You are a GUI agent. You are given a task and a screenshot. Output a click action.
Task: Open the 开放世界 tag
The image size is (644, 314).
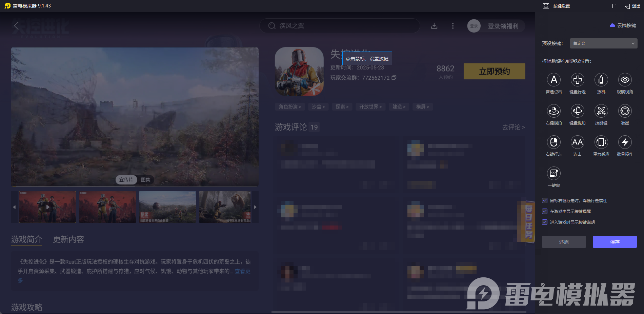370,107
